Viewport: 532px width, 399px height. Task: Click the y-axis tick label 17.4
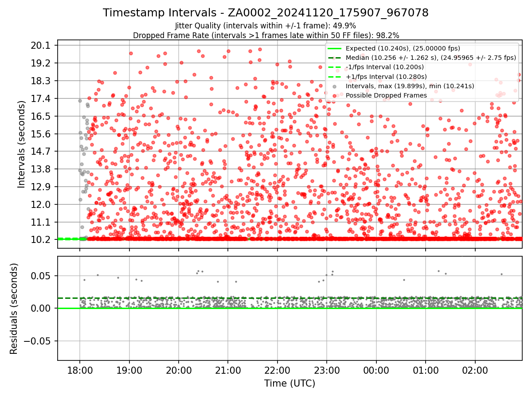coord(42,98)
